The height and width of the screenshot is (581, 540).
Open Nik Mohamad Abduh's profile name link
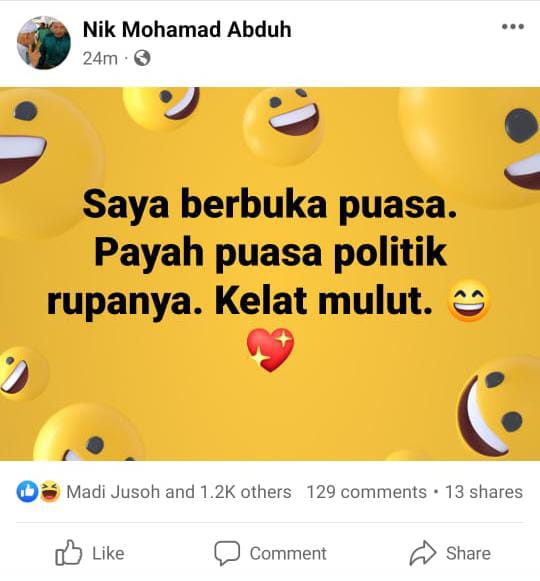[x=187, y=30]
